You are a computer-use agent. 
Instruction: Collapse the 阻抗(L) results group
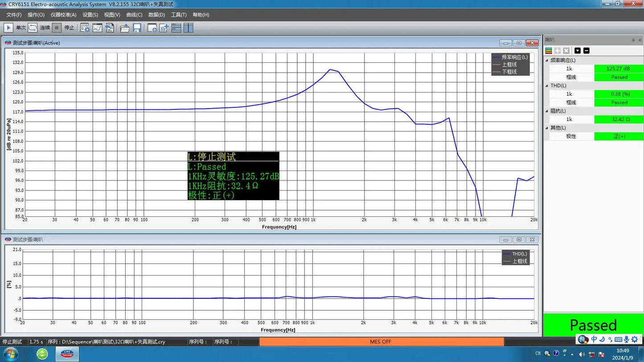tap(547, 111)
